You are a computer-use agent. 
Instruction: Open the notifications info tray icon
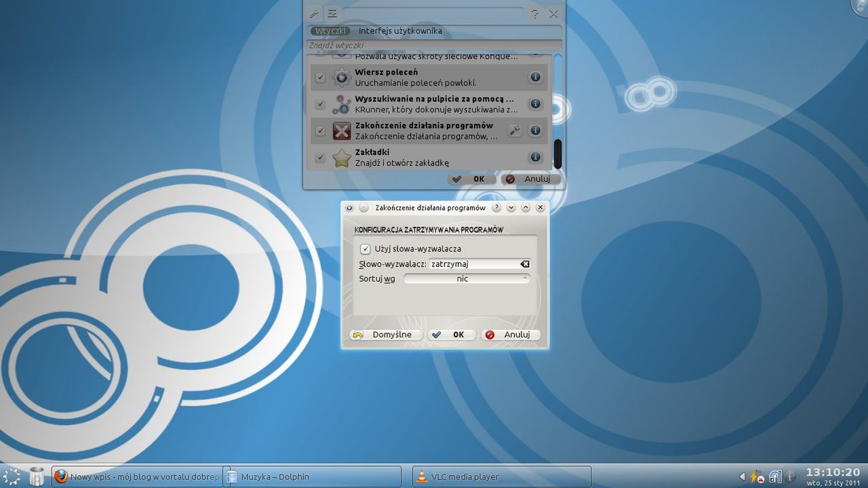coord(790,477)
